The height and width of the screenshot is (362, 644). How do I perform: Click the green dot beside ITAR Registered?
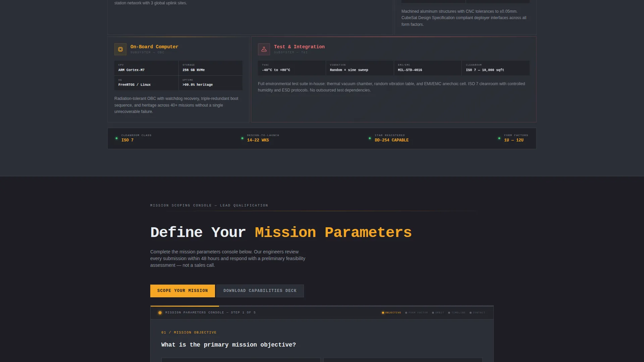point(370,138)
